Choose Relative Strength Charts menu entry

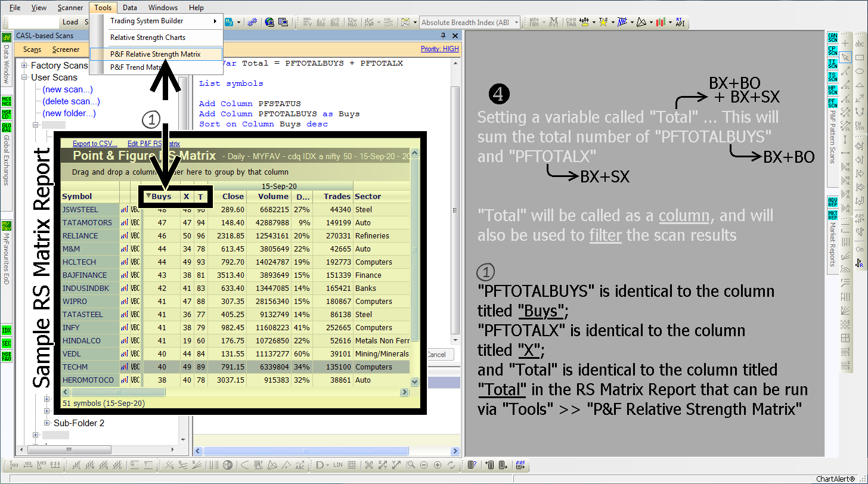pos(156,38)
